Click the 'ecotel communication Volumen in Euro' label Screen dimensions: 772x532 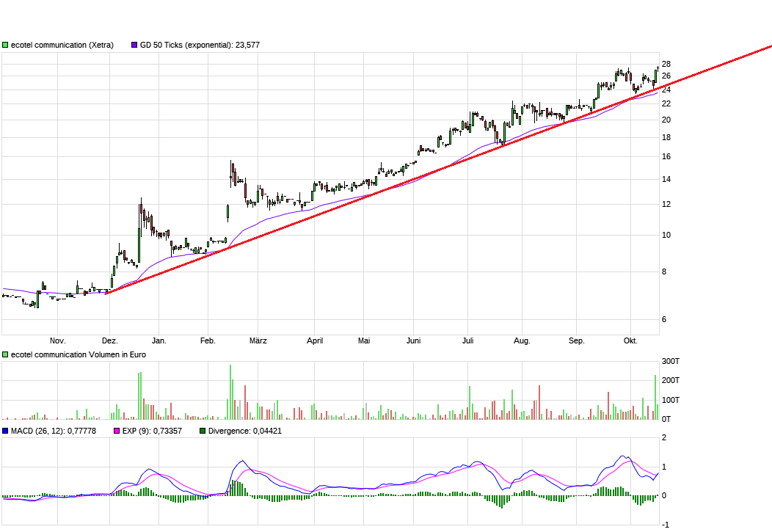click(79, 355)
